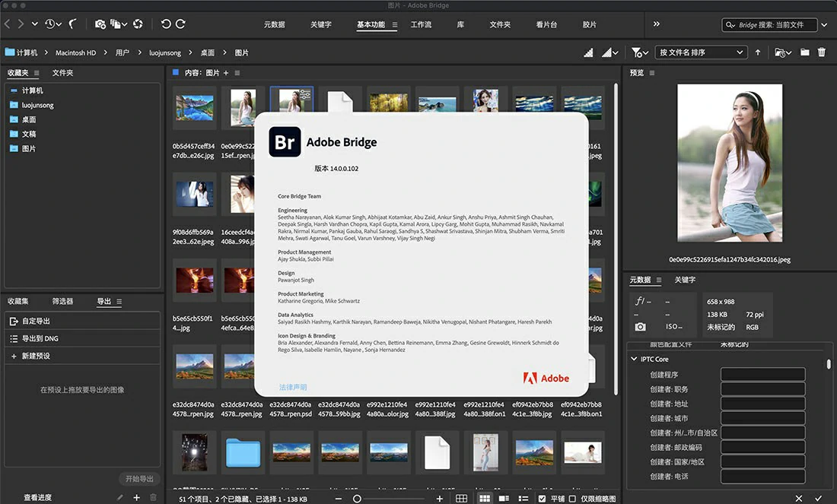Increase thumbnail size with plus icon
This screenshot has width=837, height=504.
[439, 499]
